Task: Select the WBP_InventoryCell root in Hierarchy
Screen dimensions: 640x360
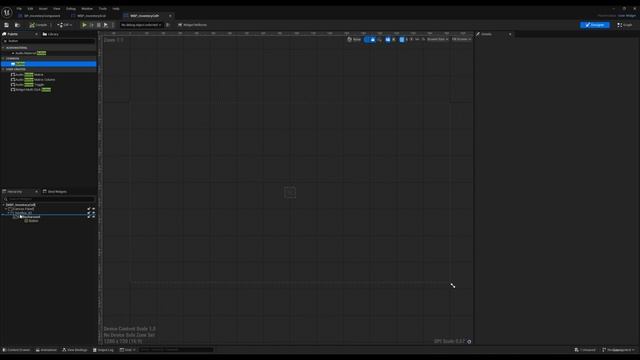Action: (x=20, y=205)
